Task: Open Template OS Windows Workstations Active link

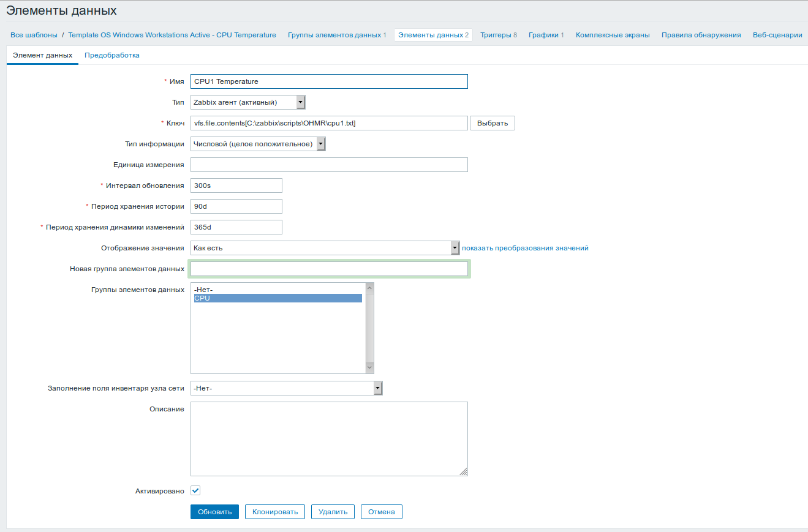Action: tap(172, 35)
